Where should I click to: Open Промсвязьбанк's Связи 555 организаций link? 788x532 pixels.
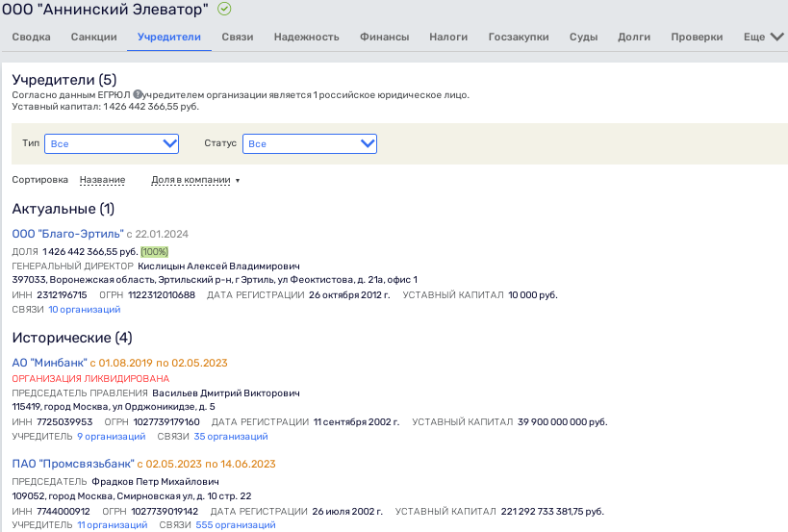click(236, 525)
